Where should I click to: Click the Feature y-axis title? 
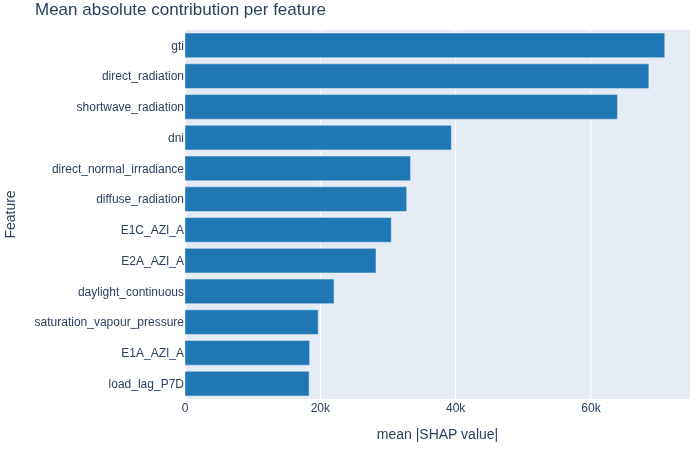pyautogui.click(x=10, y=214)
